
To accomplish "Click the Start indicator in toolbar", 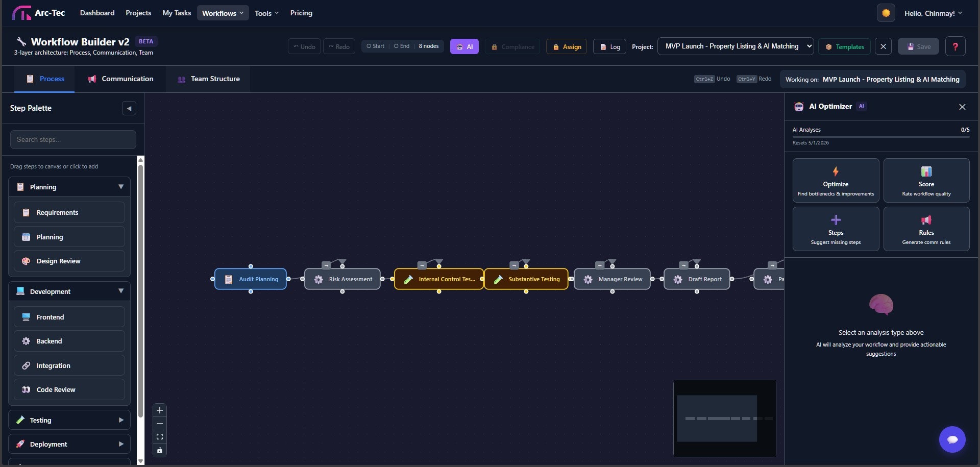I will [x=375, y=46].
